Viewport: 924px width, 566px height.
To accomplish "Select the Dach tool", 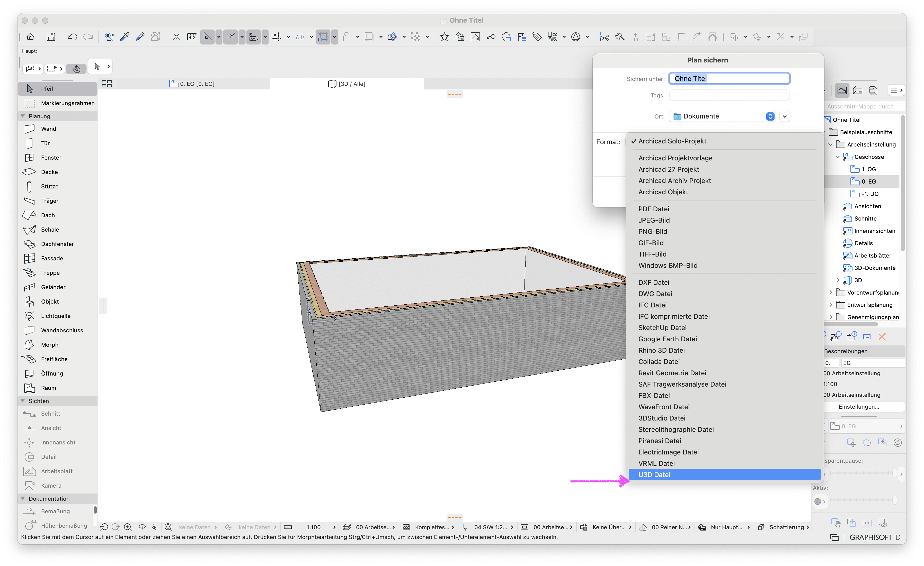I will pos(58,215).
